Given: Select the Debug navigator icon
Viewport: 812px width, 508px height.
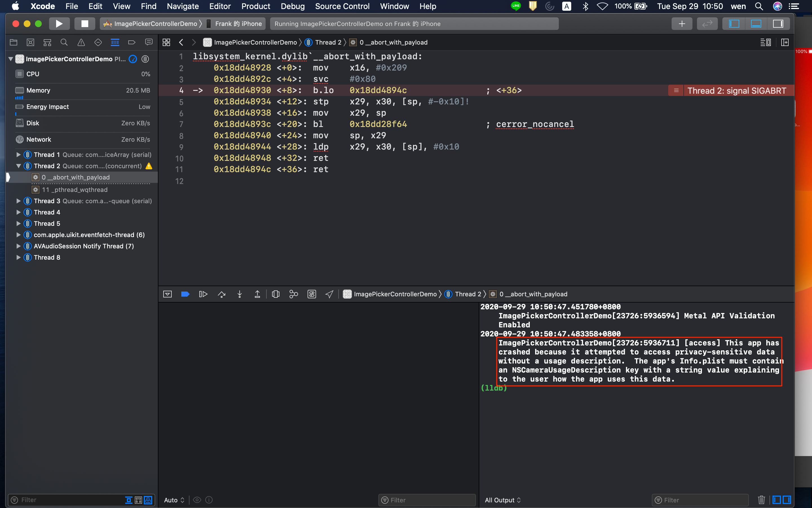Looking at the screenshot, I should coord(115,42).
